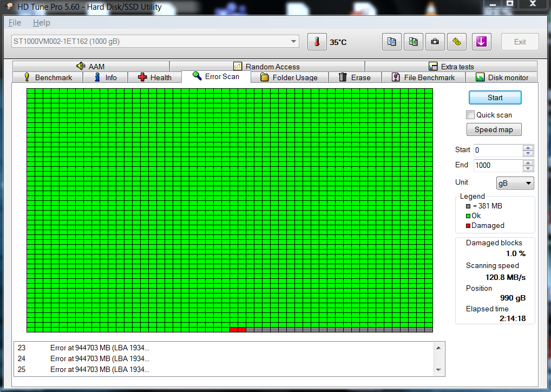Click the 990 gB position value
This screenshot has width=551, height=392.
(x=513, y=298)
